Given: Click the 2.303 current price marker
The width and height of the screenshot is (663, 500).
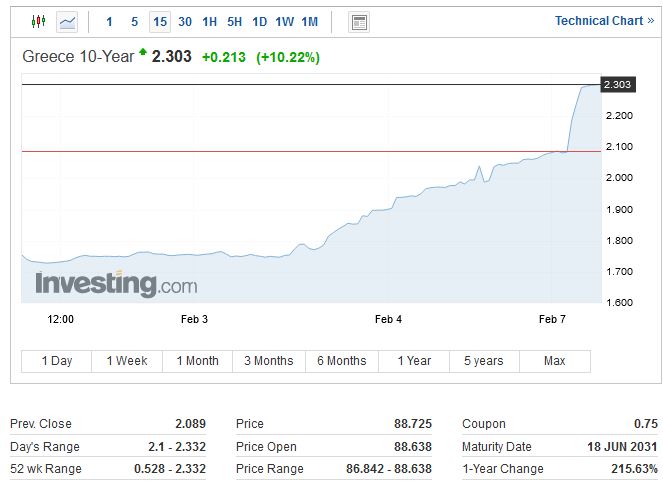Looking at the screenshot, I should [x=617, y=85].
